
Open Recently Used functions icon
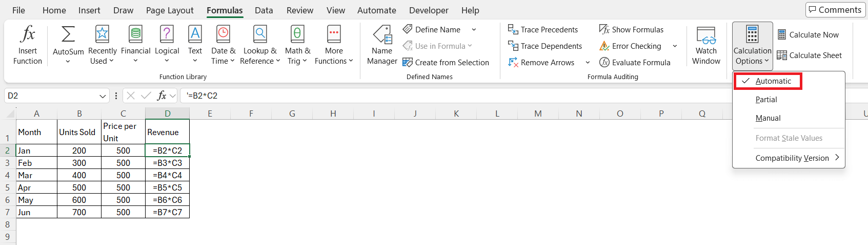(x=103, y=34)
